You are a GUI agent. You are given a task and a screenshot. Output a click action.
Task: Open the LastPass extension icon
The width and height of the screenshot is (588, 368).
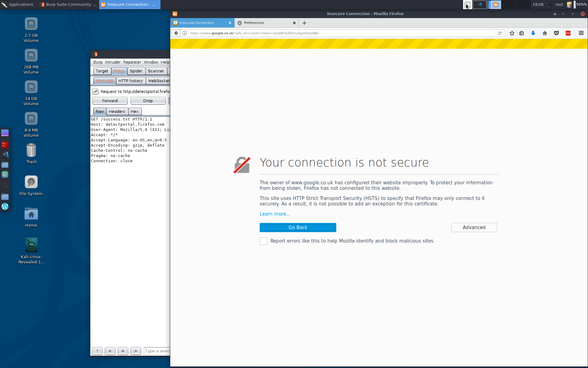tap(568, 33)
